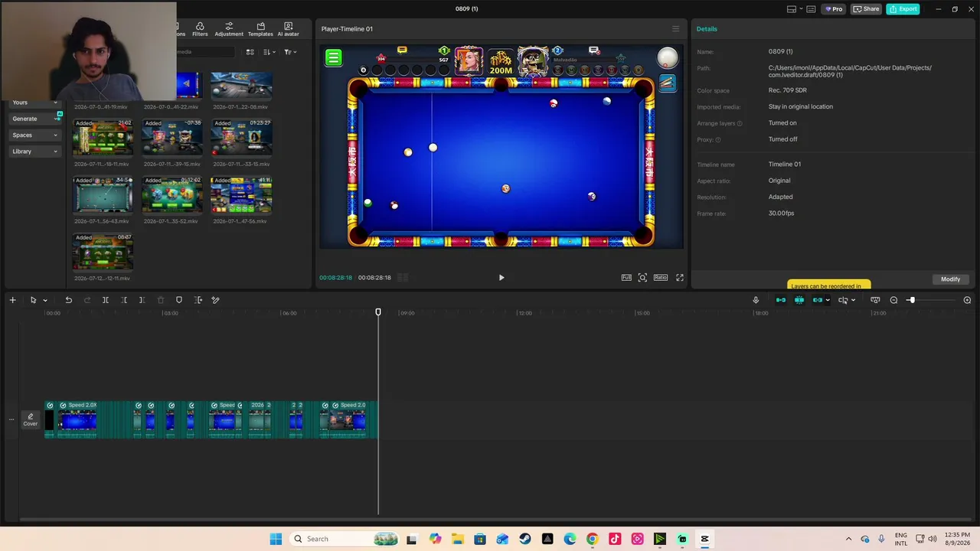The width and height of the screenshot is (980, 551).
Task: Open the full-size preview zoom option
Action: (x=626, y=278)
